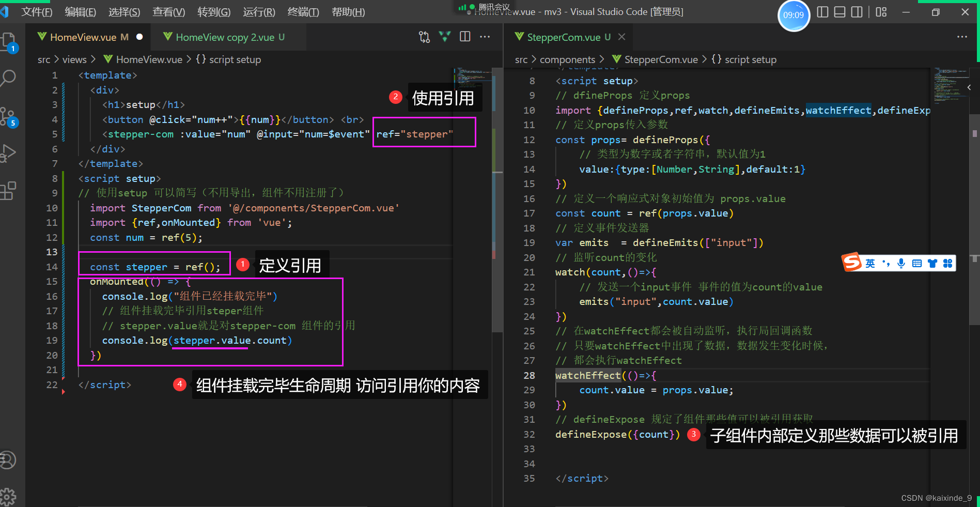
Task: Open the Sogou soft keyboard icon
Action: click(917, 264)
